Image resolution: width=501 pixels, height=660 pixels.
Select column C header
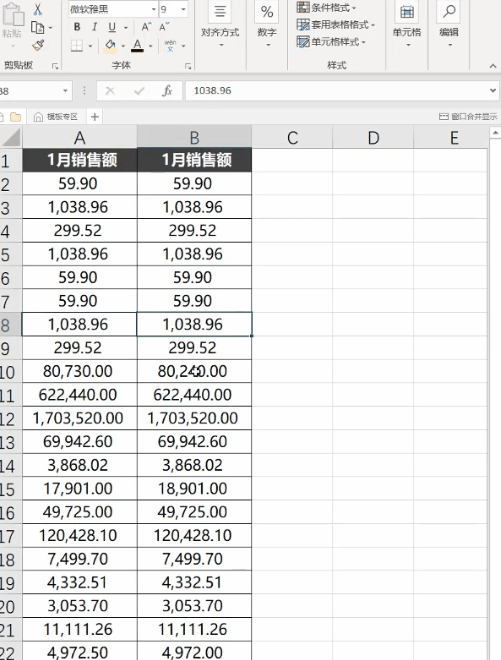click(x=292, y=138)
